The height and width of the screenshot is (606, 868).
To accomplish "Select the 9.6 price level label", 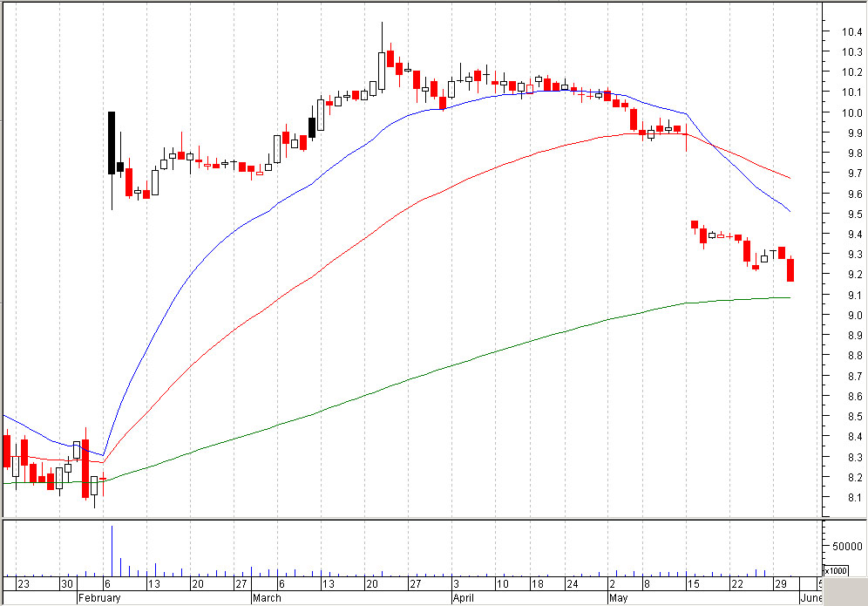I will click(x=855, y=194).
